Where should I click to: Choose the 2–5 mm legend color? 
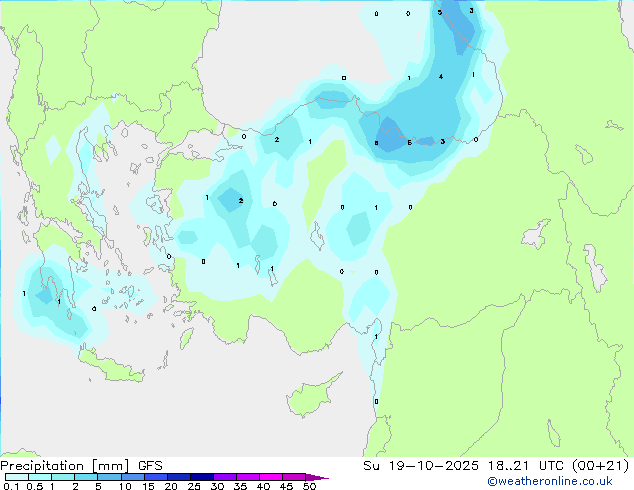point(86,477)
